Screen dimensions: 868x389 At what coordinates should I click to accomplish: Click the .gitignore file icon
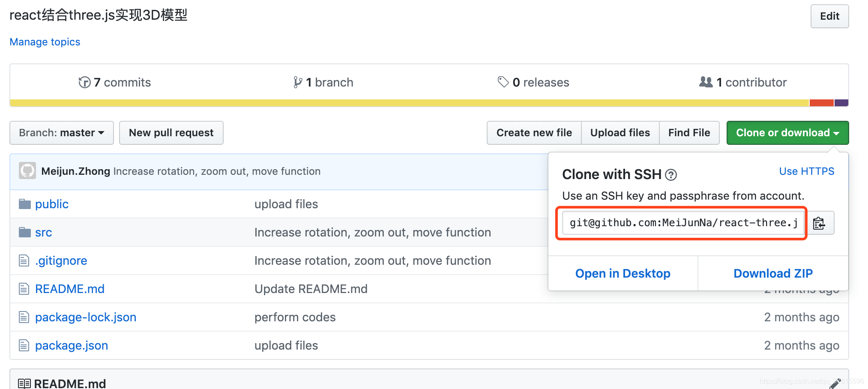pyautogui.click(x=24, y=260)
